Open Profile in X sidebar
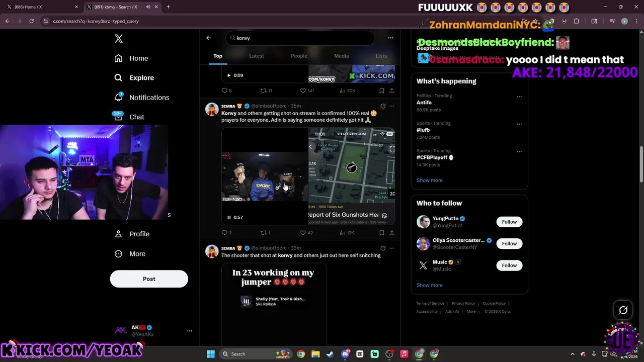The image size is (644, 362). tap(132, 234)
